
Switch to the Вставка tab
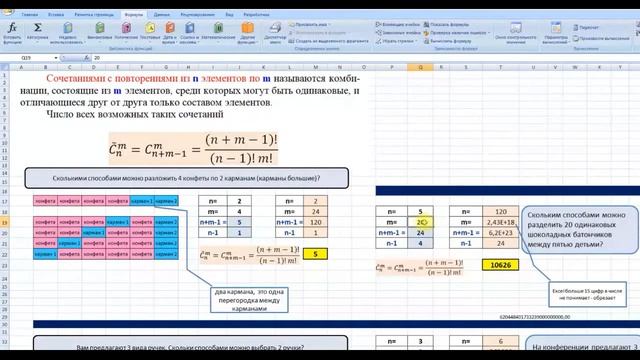(56, 15)
